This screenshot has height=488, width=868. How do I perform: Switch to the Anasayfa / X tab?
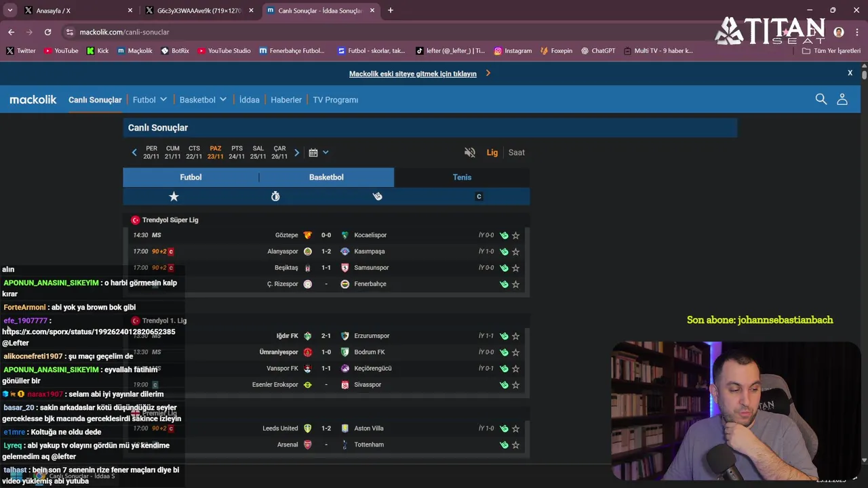click(78, 10)
